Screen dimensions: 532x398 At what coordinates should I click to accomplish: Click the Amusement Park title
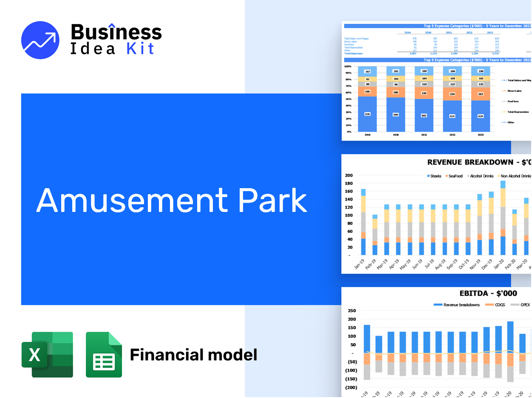pyautogui.click(x=172, y=200)
